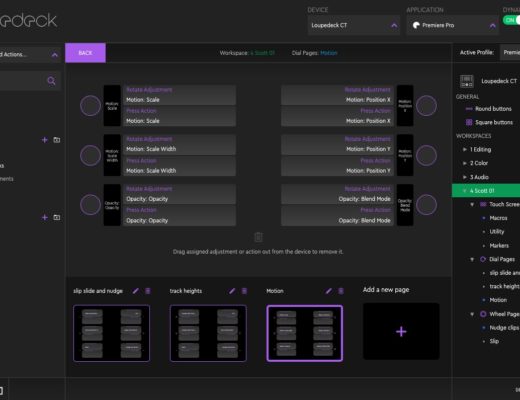Click Rotate Adjustment Opacity: Opacity slot
This screenshot has width=520, height=400.
coord(180,194)
